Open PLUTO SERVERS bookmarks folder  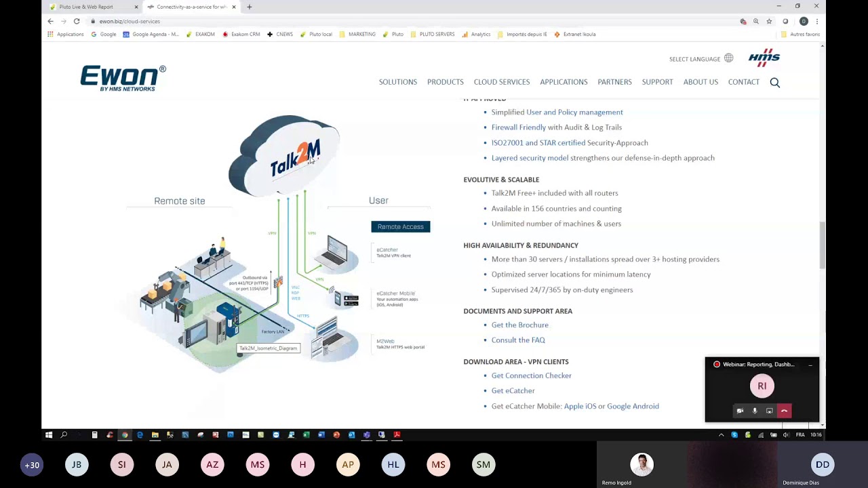pos(433,34)
